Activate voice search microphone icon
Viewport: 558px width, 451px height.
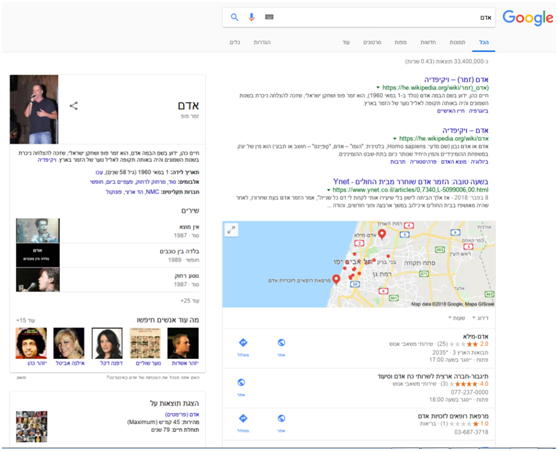252,17
